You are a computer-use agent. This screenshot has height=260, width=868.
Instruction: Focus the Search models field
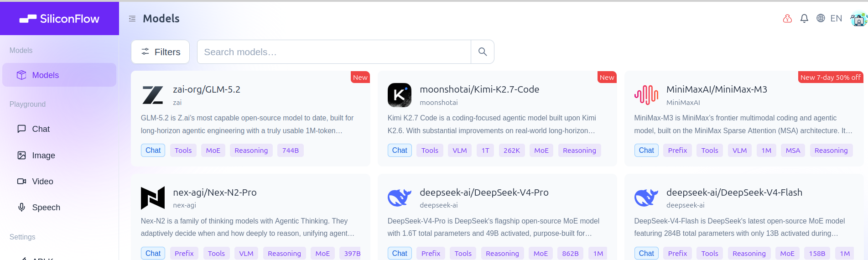334,52
